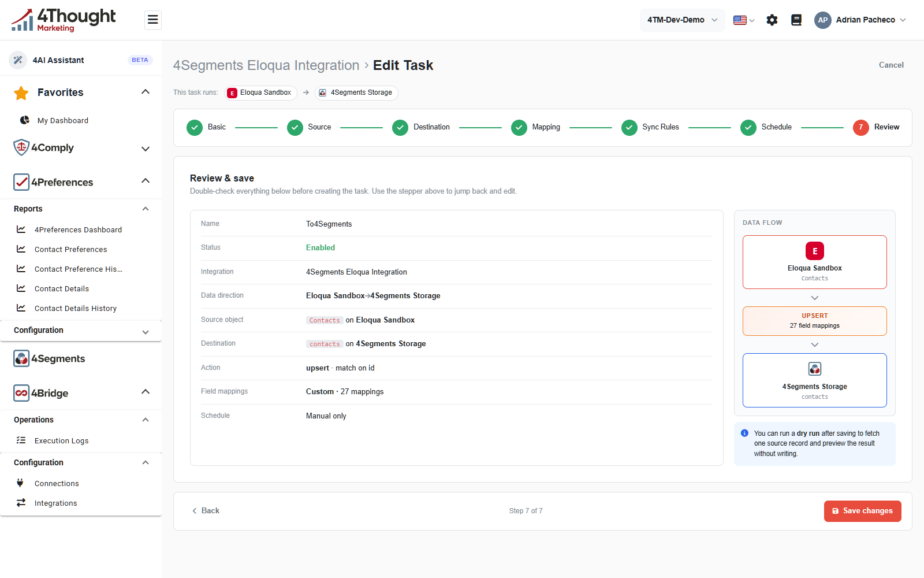The height and width of the screenshot is (578, 924).
Task: Jump to the Source step
Action: click(x=309, y=127)
